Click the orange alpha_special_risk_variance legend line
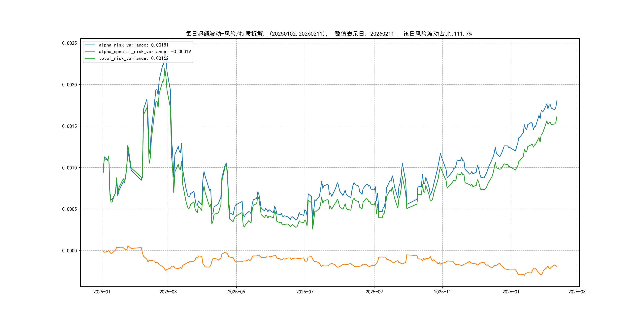 tap(90, 51)
